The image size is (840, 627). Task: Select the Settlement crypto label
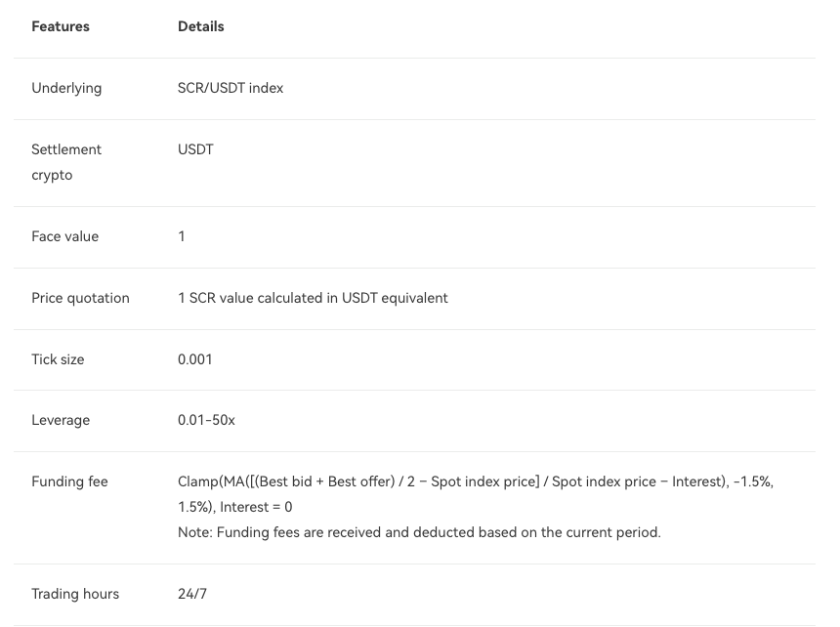66,162
